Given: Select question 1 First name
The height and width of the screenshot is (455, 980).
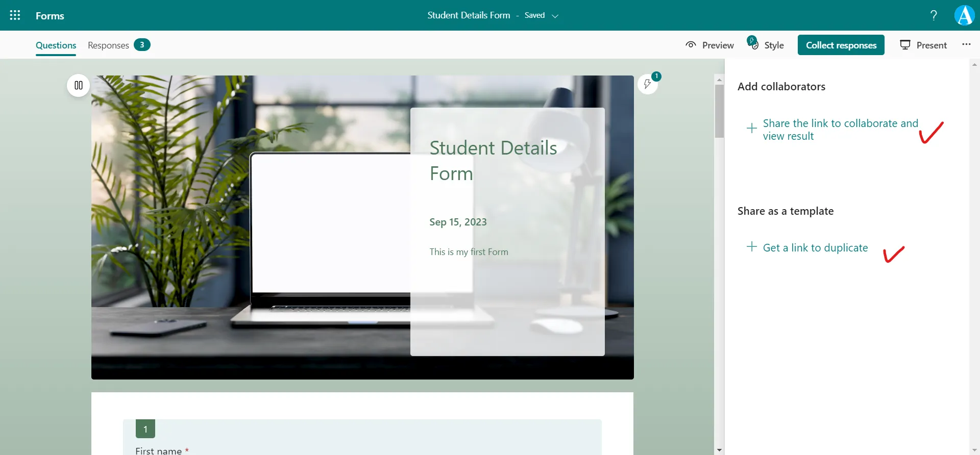Looking at the screenshot, I should point(362,437).
